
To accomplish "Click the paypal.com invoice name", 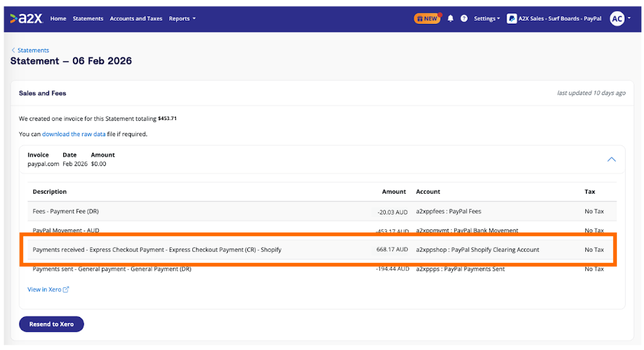I will point(43,164).
